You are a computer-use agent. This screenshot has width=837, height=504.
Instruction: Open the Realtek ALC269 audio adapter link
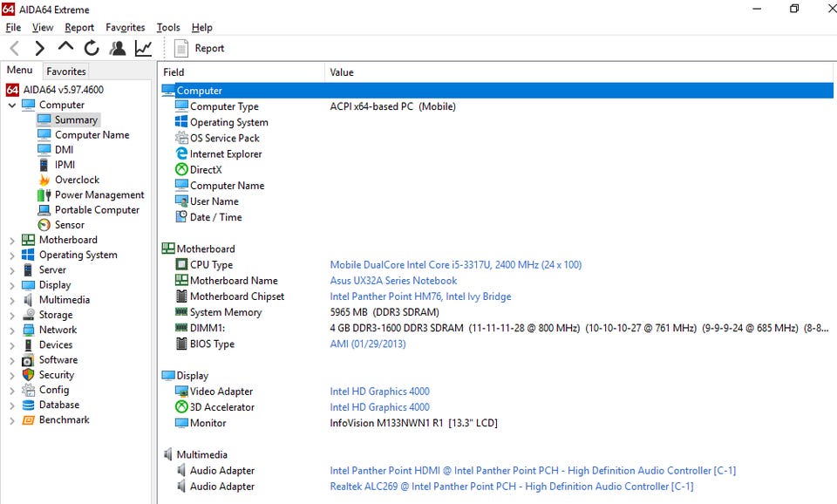point(511,487)
